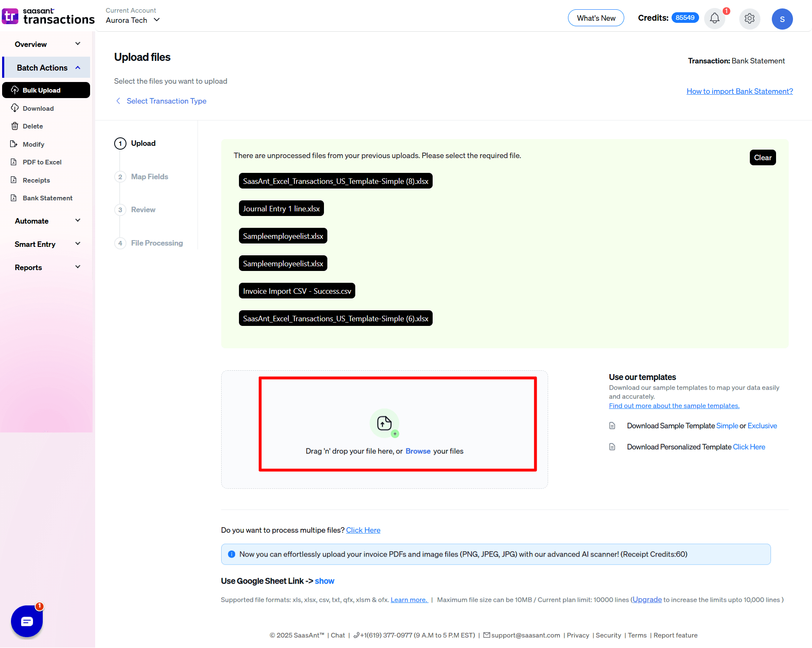812x648 pixels.
Task: Click the Delete trash icon in sidebar
Action: pyautogui.click(x=15, y=126)
